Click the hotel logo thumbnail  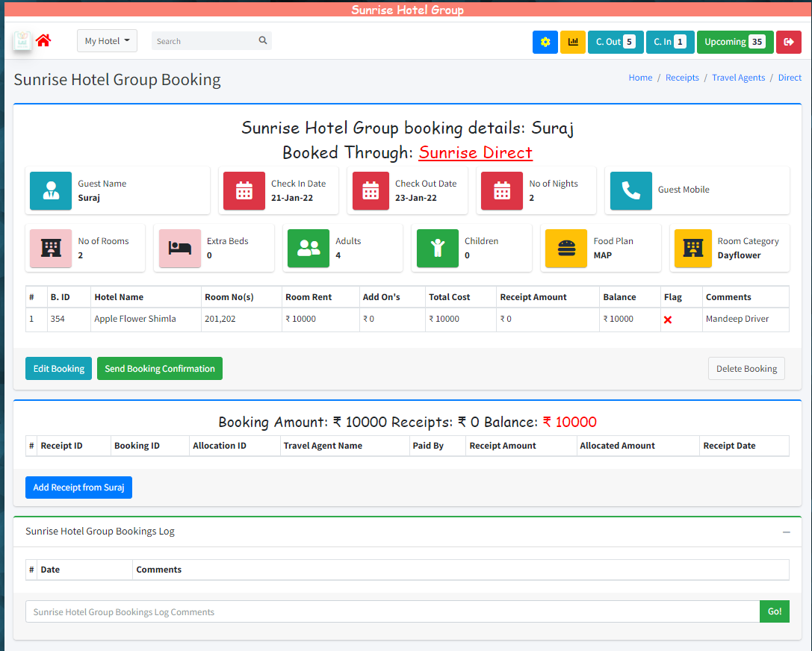coord(22,40)
